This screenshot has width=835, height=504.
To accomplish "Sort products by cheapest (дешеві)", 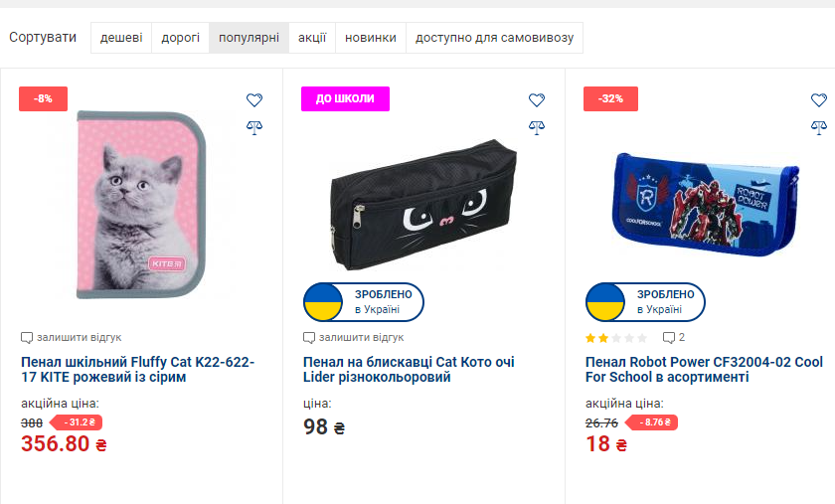I will 121,38.
